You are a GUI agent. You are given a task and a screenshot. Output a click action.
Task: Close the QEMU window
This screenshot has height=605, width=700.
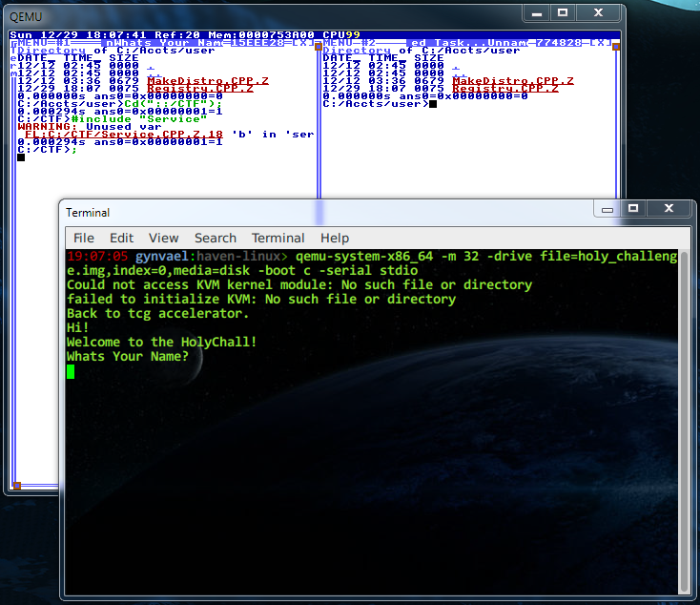599,13
